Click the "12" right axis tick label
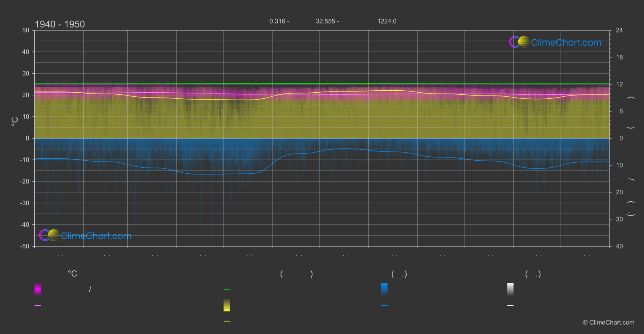644x334 pixels. (619, 84)
